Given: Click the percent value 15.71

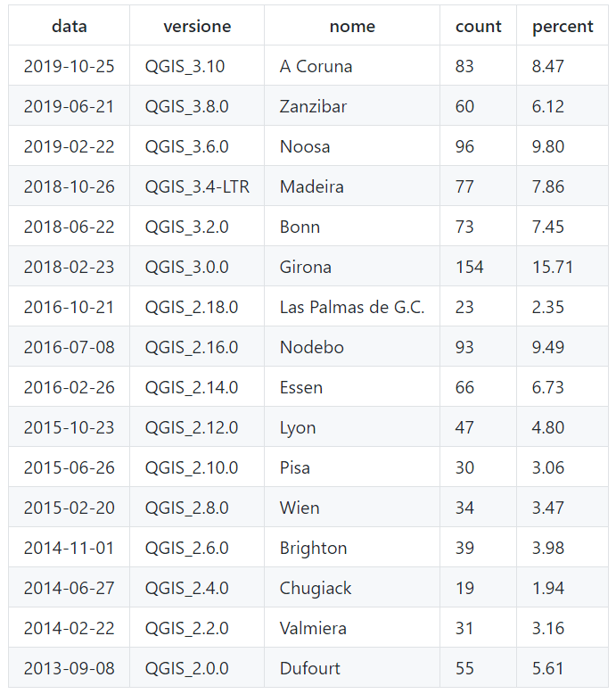Looking at the screenshot, I should point(553,267).
